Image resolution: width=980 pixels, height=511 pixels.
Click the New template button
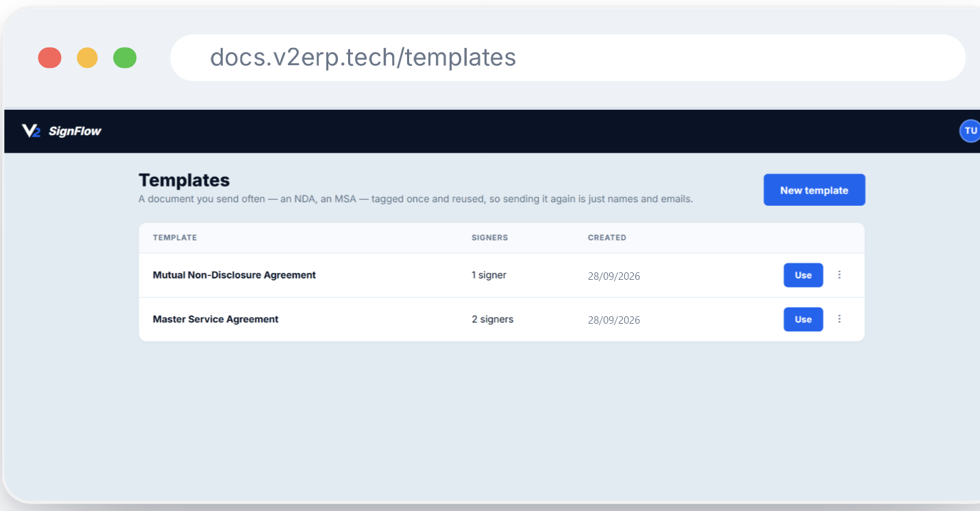pos(814,190)
